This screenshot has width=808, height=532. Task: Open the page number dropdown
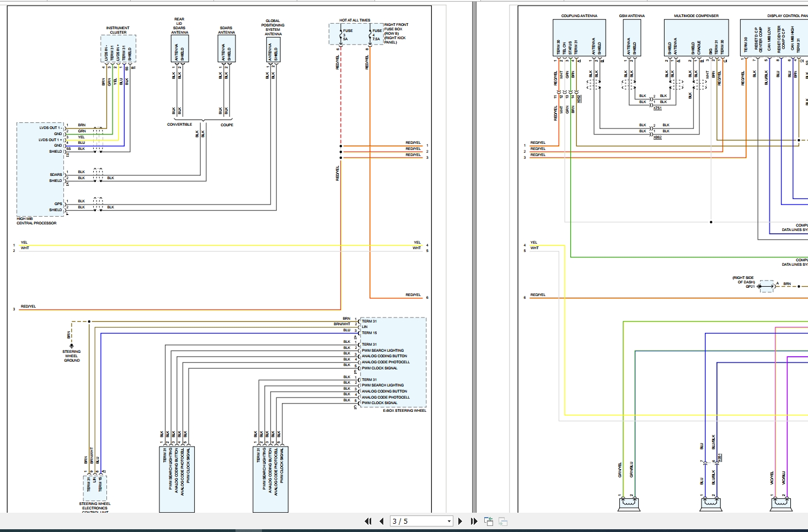click(449, 521)
